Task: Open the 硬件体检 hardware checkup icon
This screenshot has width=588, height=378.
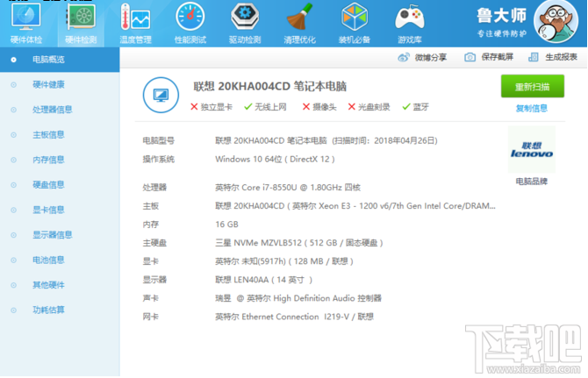Action: [x=25, y=23]
